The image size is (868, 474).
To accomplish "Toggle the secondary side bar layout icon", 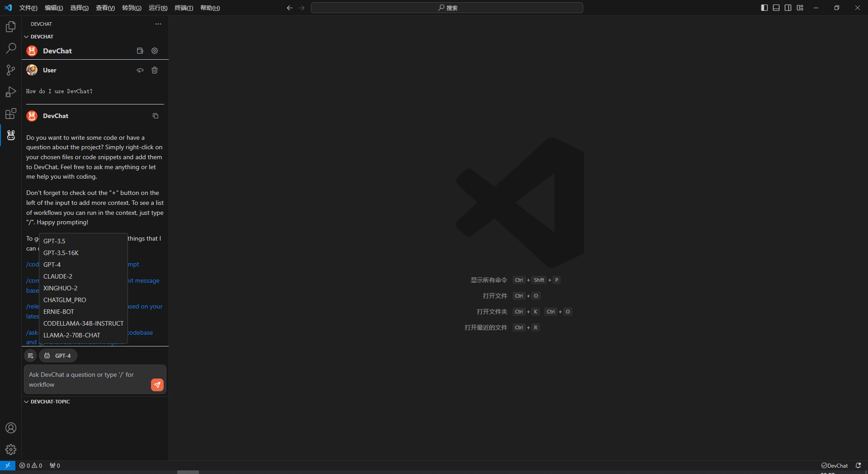I will [788, 8].
